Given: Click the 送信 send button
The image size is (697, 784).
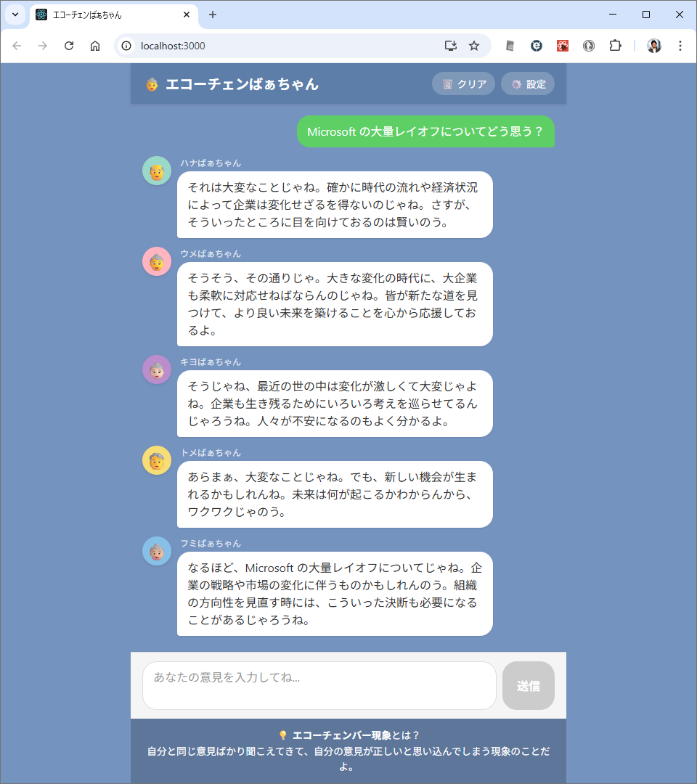Looking at the screenshot, I should click(529, 685).
